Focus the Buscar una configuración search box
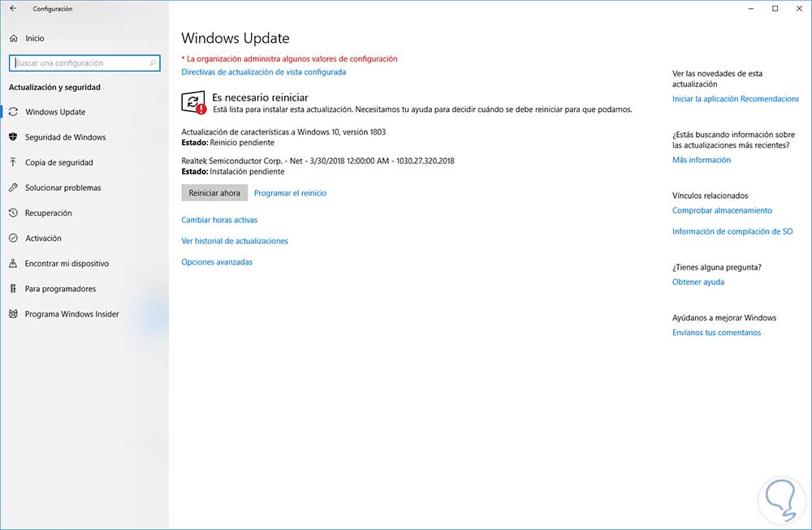The width and height of the screenshot is (812, 530). click(x=84, y=63)
